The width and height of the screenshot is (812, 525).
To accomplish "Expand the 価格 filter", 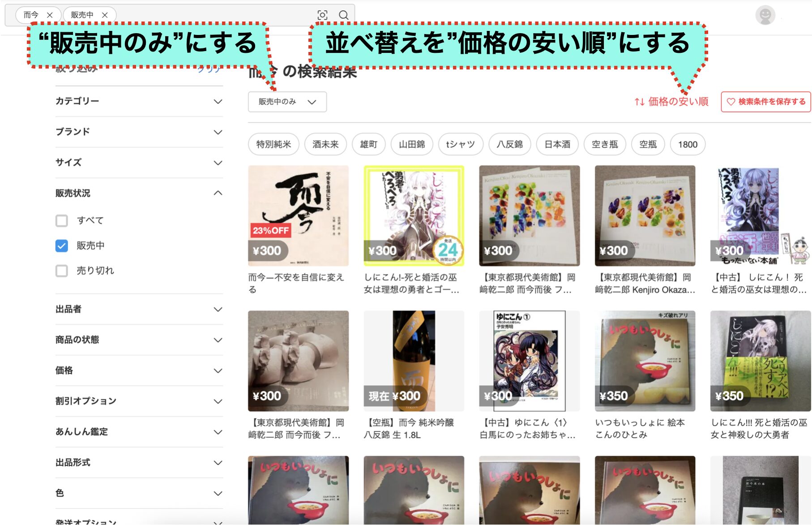I will point(139,370).
